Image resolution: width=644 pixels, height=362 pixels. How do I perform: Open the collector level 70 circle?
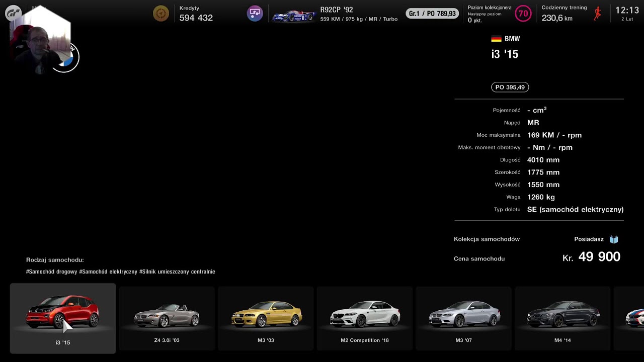[x=523, y=14]
